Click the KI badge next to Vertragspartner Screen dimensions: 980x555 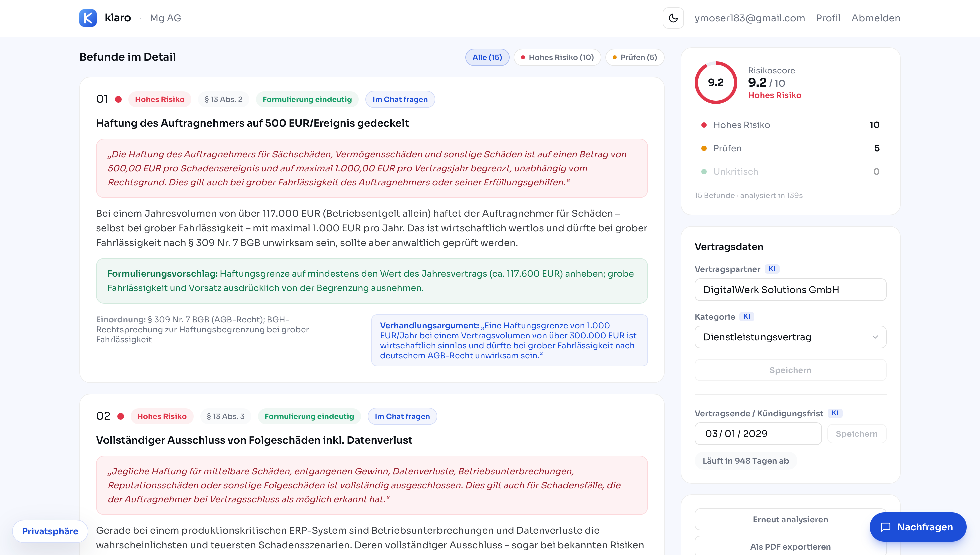tap(772, 269)
